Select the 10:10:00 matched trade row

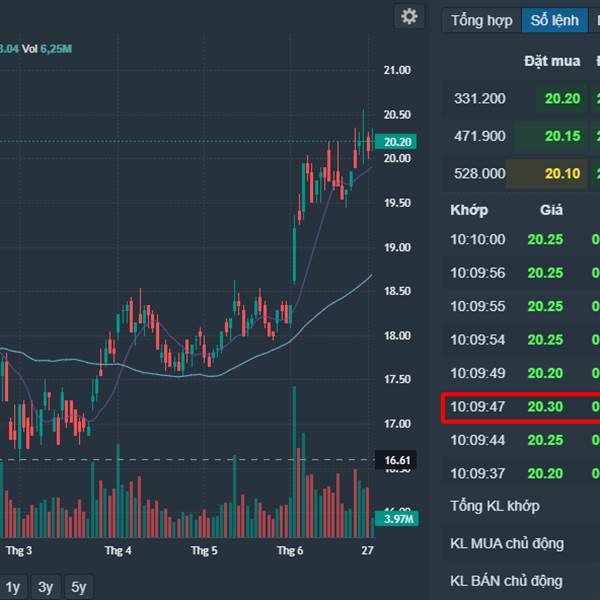(522, 240)
